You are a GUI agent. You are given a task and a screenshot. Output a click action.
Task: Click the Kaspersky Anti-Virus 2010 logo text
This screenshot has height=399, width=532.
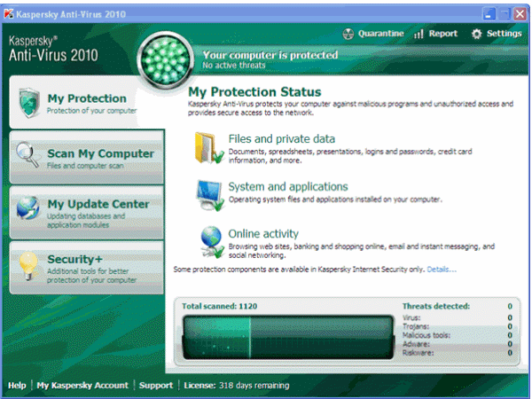pos(53,49)
